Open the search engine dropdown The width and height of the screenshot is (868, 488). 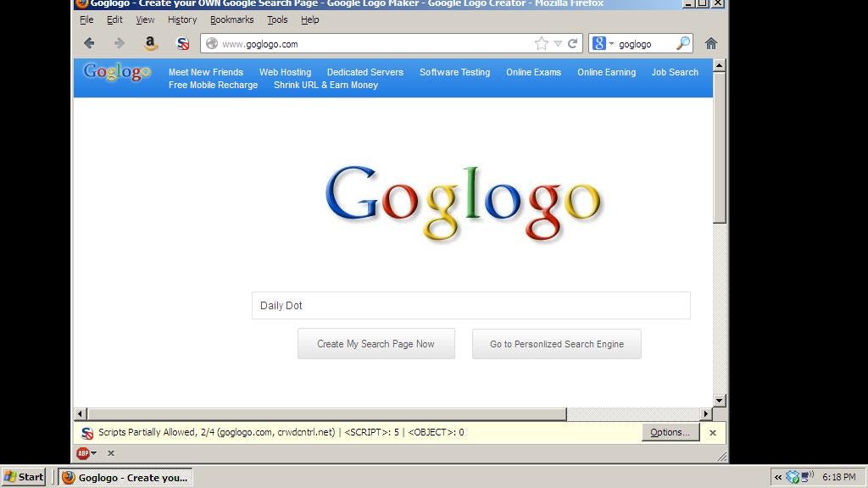click(612, 43)
